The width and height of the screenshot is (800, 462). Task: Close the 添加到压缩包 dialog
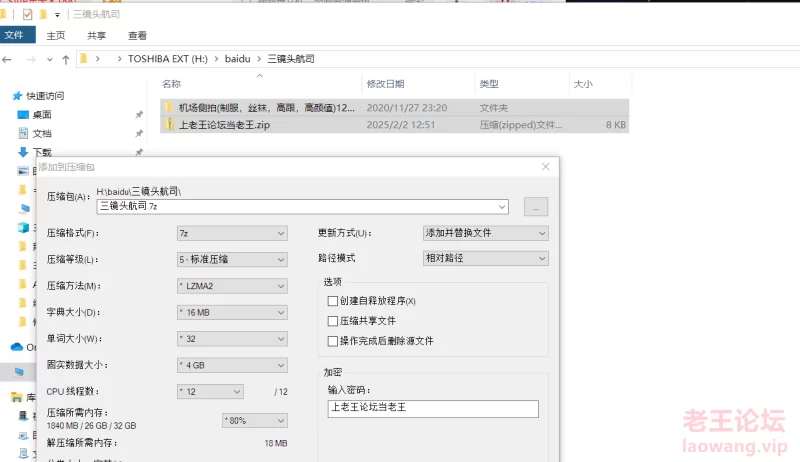point(545,167)
